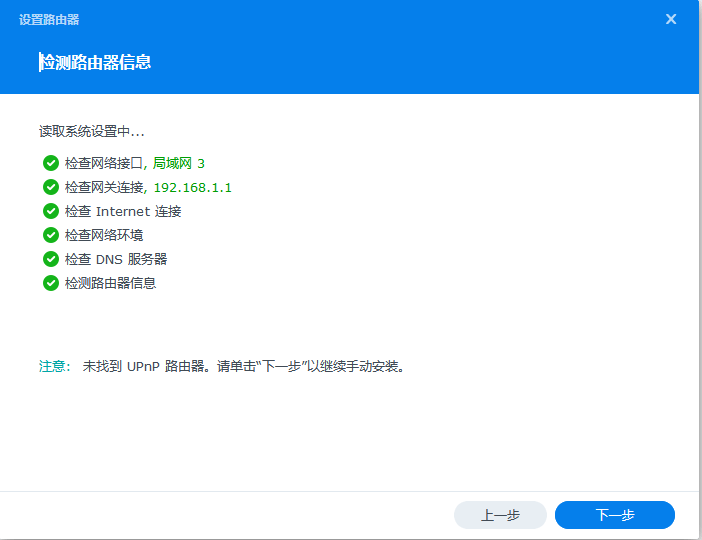The width and height of the screenshot is (702, 540).
Task: Click the 检查网络接口 status label
Action: [x=106, y=163]
